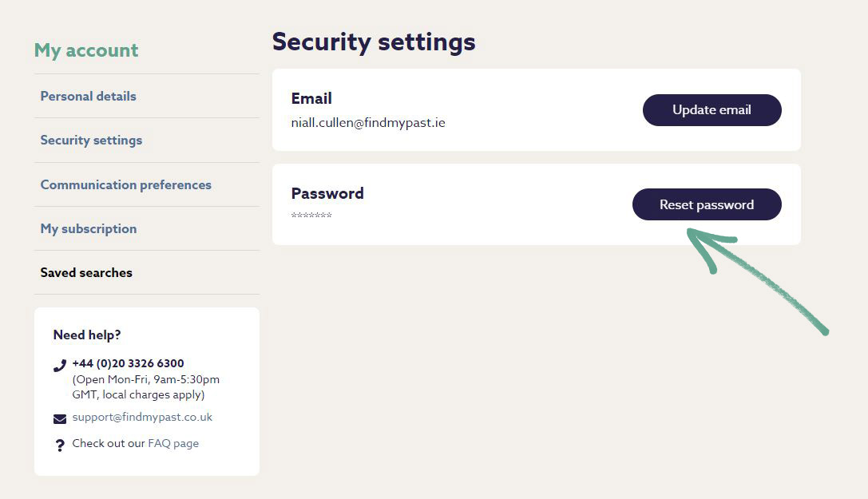
Task: Click the +44 (0)20 3326 6300 phone number
Action: (128, 363)
